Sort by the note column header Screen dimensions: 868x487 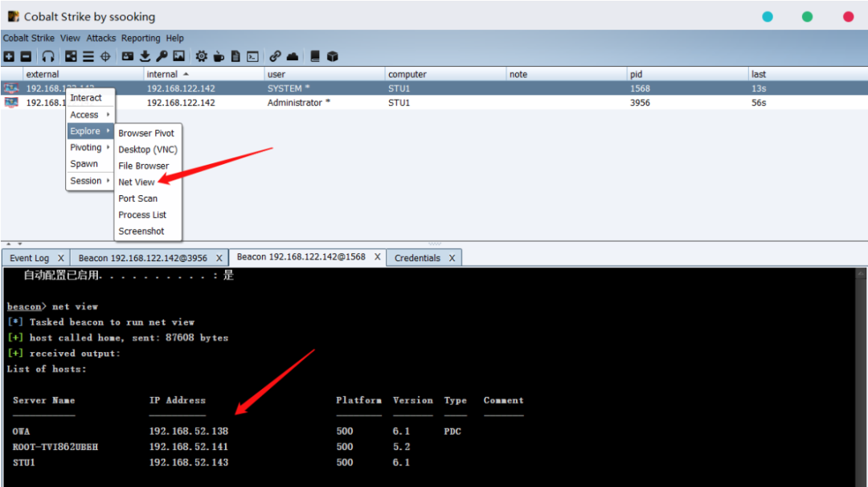pos(567,74)
